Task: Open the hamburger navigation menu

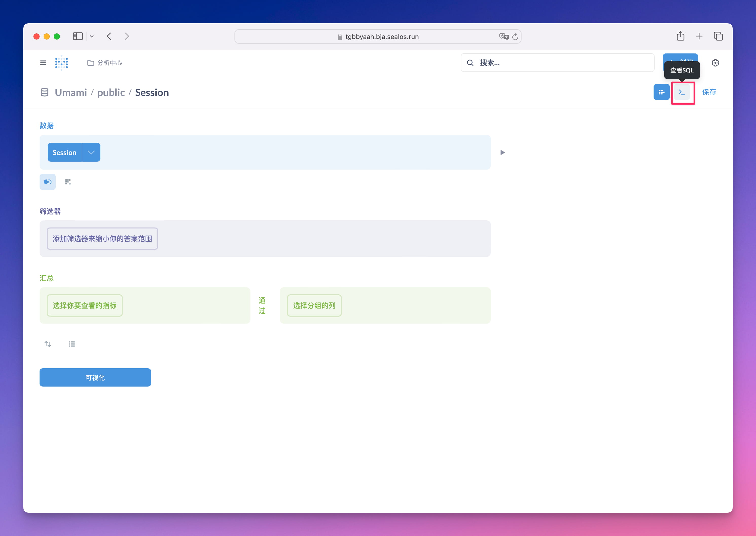Action: coord(43,63)
